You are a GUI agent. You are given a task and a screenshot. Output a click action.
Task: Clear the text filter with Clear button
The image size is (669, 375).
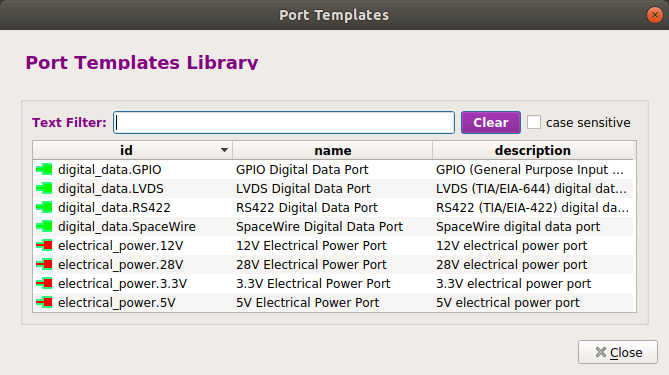[491, 122]
